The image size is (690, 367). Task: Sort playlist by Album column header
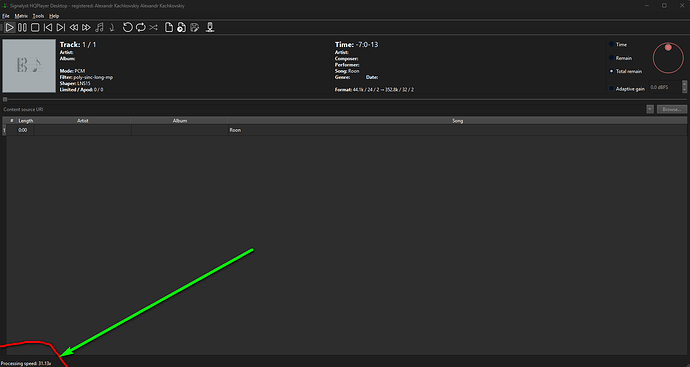tap(180, 121)
